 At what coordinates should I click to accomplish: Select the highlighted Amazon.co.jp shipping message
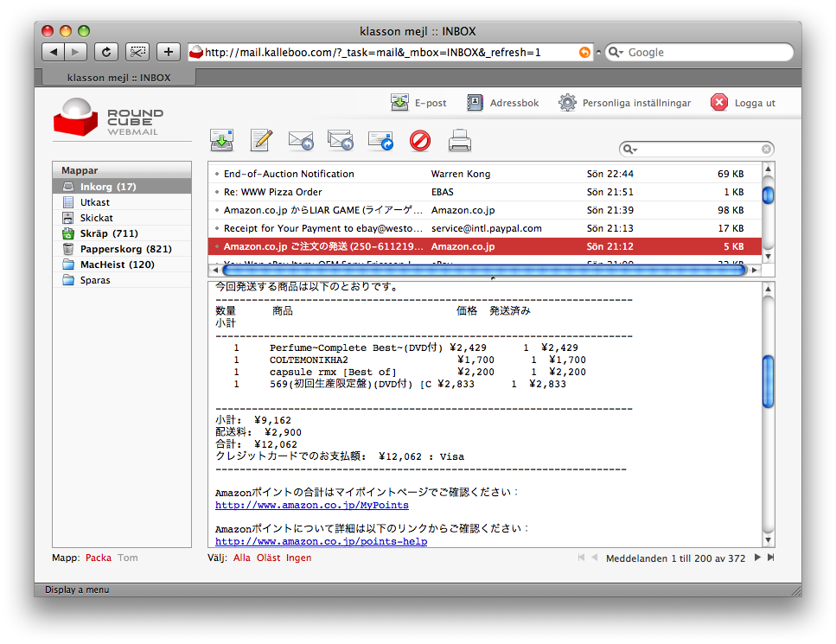pos(485,246)
